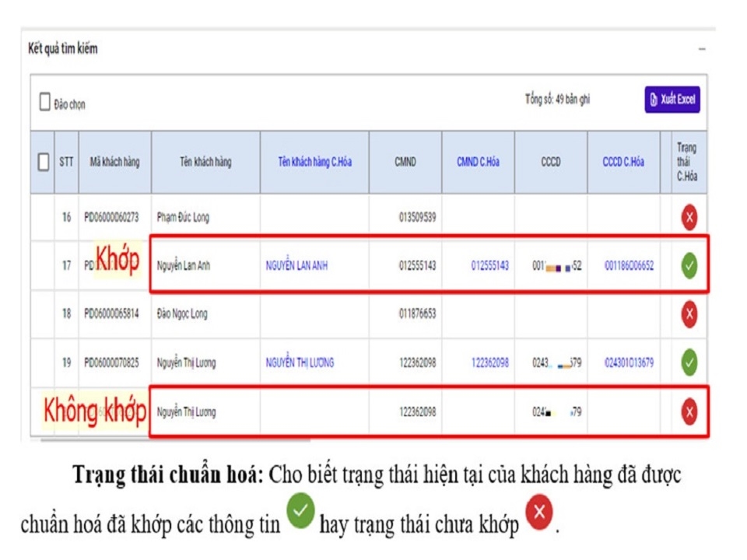Sort by Tên khách hàng C.Hóa column

coord(314,163)
